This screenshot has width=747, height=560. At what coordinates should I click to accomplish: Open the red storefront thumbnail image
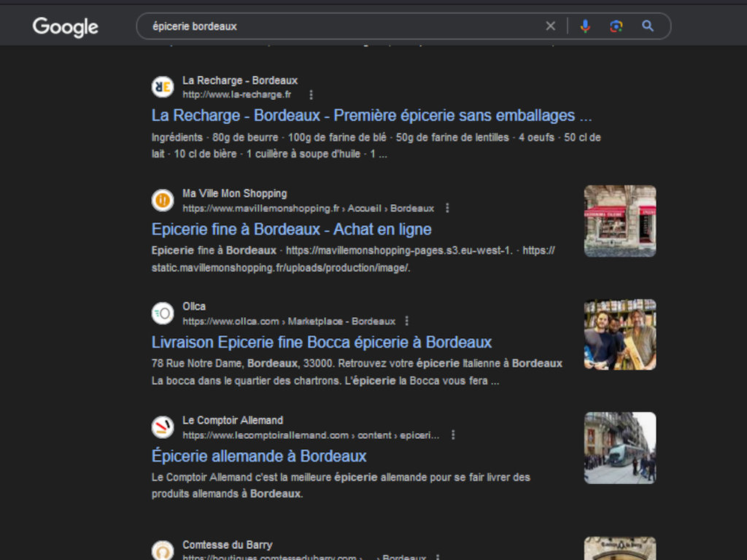pos(620,221)
